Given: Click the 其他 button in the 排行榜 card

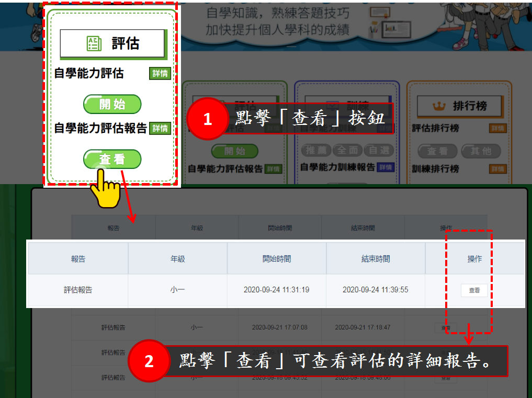Looking at the screenshot, I should coord(481,151).
